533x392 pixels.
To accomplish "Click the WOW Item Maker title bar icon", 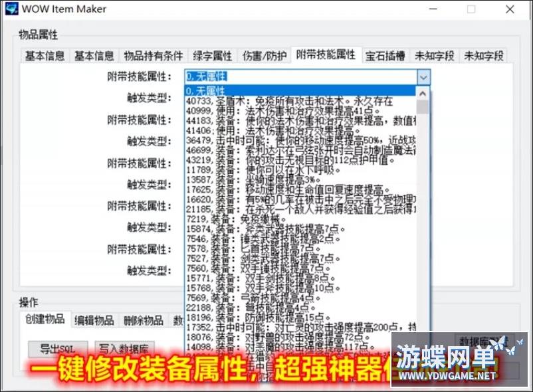I will (x=11, y=9).
